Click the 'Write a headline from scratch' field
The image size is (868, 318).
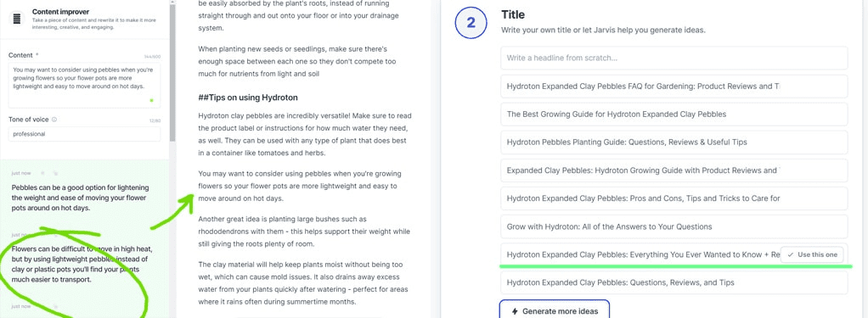point(674,58)
